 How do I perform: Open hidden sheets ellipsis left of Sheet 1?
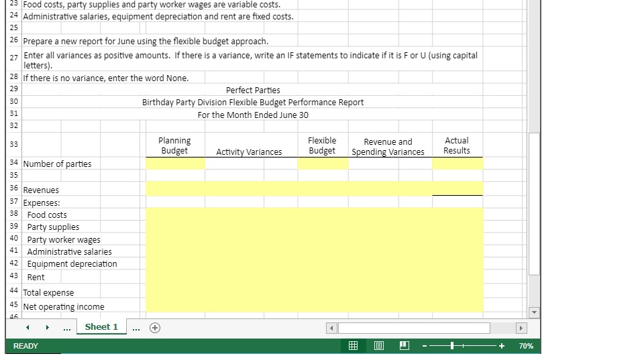[x=67, y=328]
